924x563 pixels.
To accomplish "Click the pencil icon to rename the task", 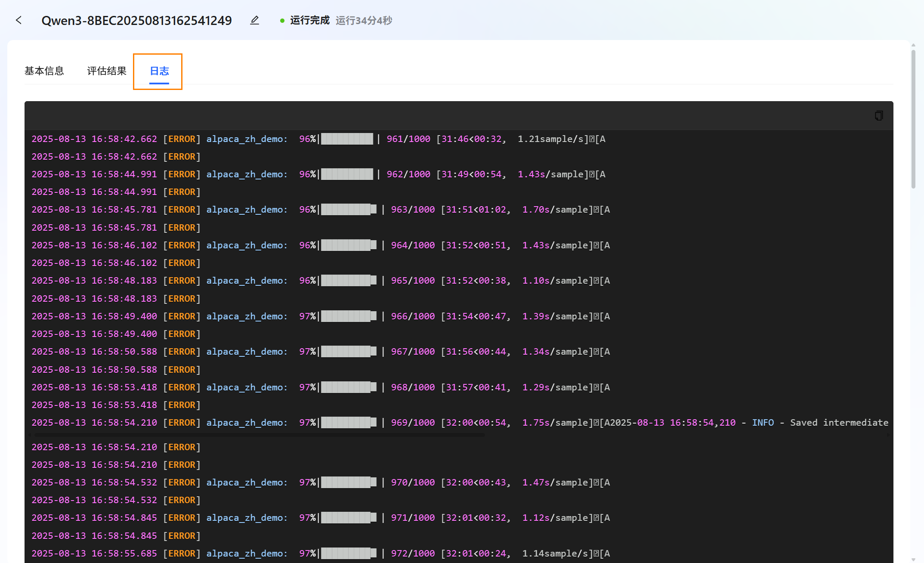I will pyautogui.click(x=254, y=20).
